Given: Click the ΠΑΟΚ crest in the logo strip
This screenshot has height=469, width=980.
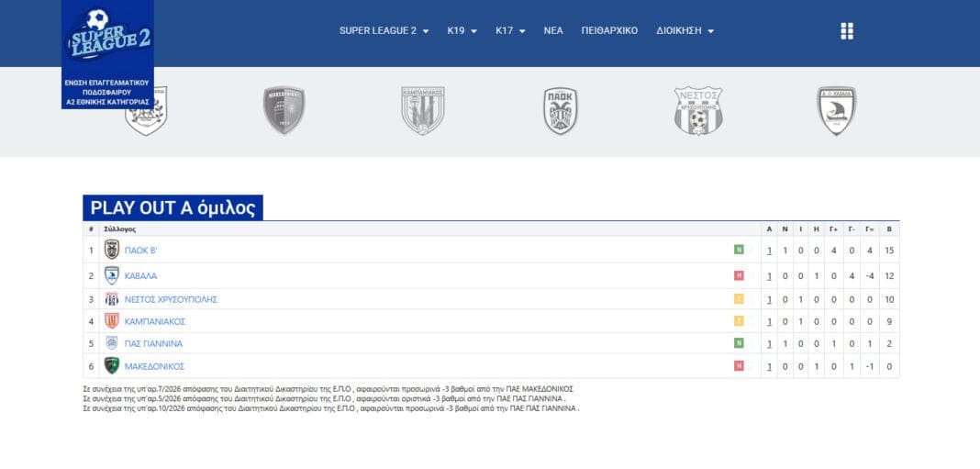Looking at the screenshot, I should (560, 111).
